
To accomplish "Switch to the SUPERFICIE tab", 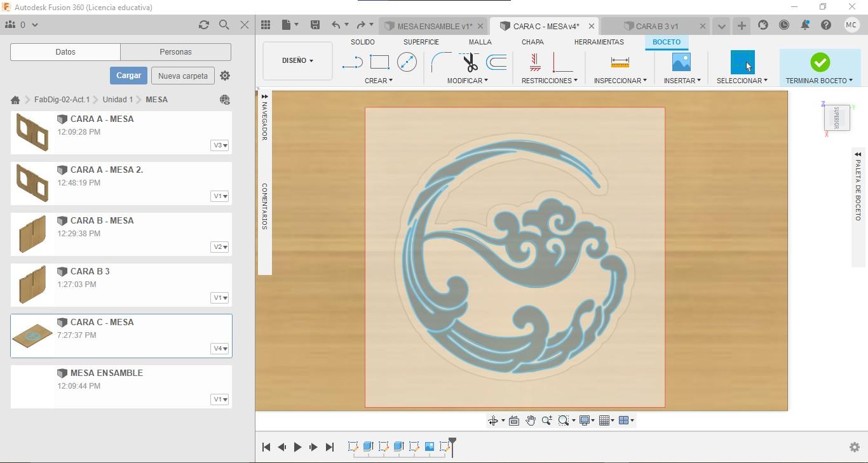I will pos(421,42).
